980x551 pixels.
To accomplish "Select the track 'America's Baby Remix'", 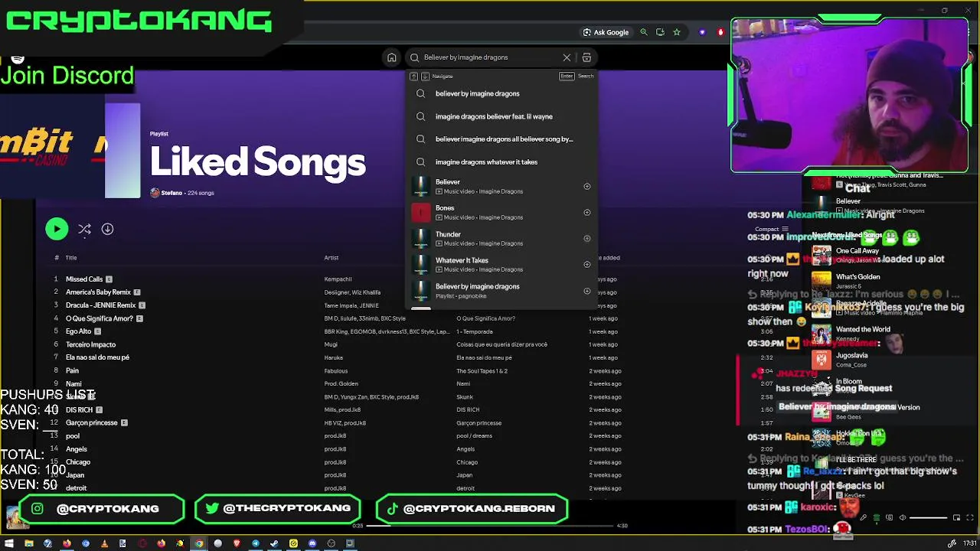I will coord(98,292).
